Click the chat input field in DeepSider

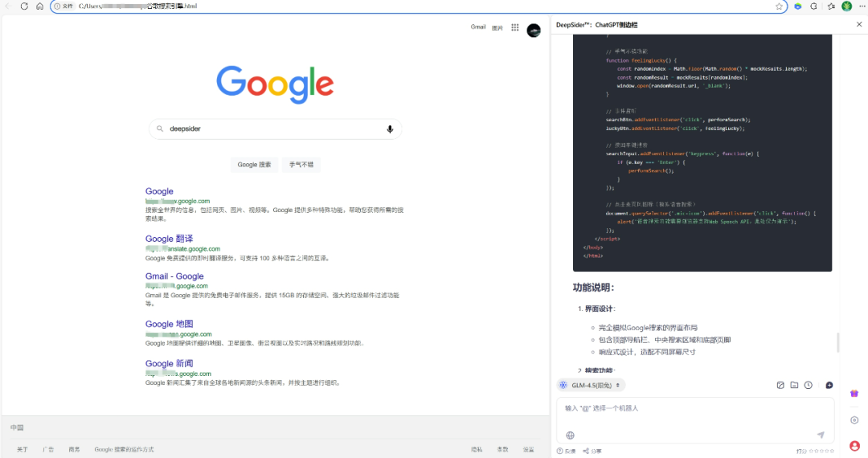695,419
